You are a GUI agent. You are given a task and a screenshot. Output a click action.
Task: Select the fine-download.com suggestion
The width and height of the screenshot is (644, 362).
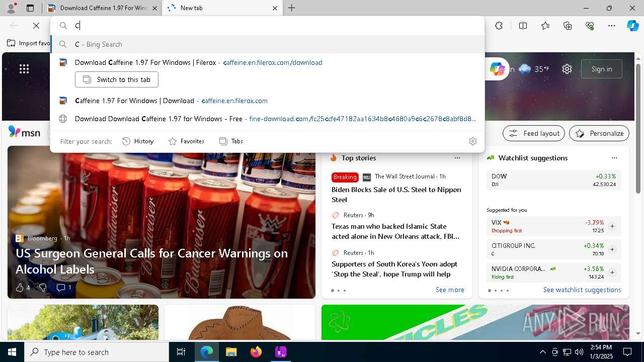click(x=267, y=119)
